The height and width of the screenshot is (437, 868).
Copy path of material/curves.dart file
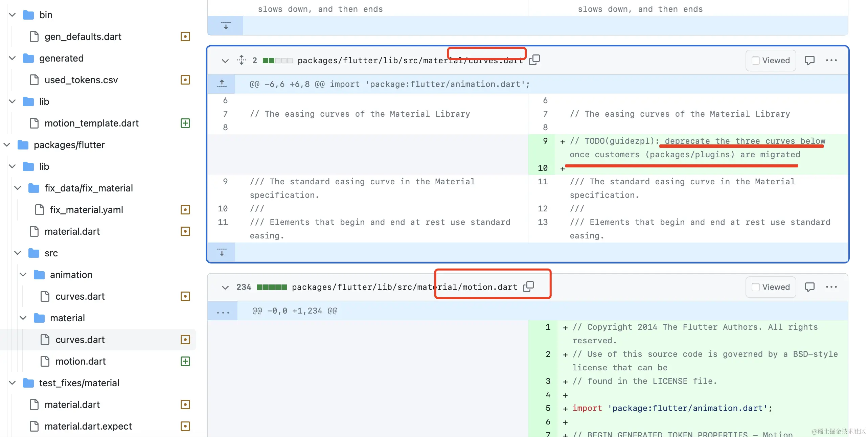[x=534, y=60]
